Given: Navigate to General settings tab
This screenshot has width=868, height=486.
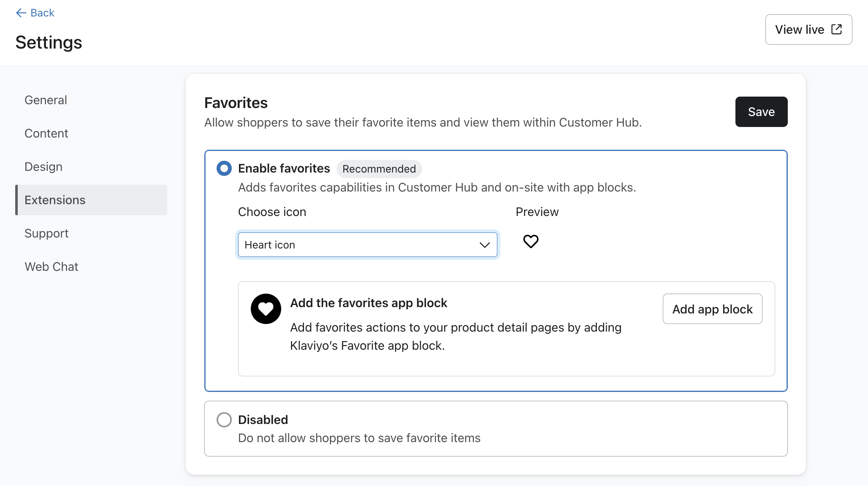Looking at the screenshot, I should pos(46,100).
